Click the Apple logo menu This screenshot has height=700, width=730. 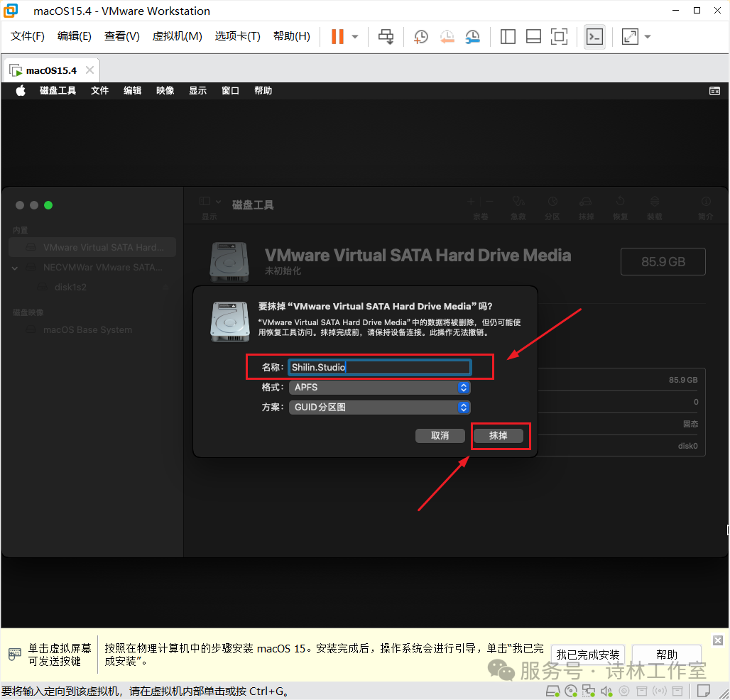click(x=21, y=90)
